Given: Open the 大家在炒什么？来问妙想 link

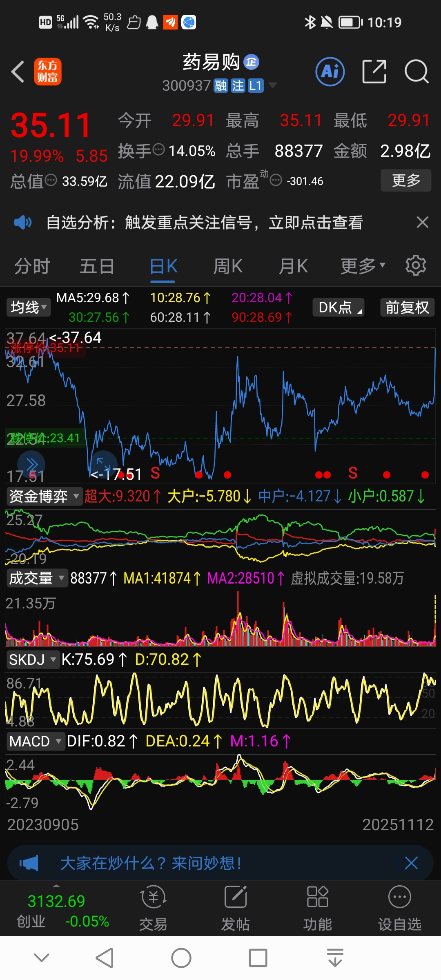Looking at the screenshot, I should pos(151,863).
